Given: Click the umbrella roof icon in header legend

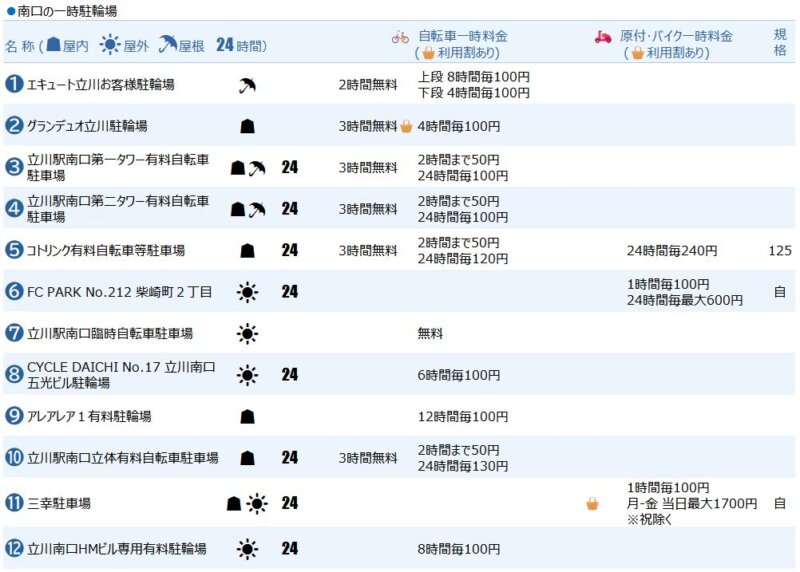Looking at the screenshot, I should click(168, 45).
